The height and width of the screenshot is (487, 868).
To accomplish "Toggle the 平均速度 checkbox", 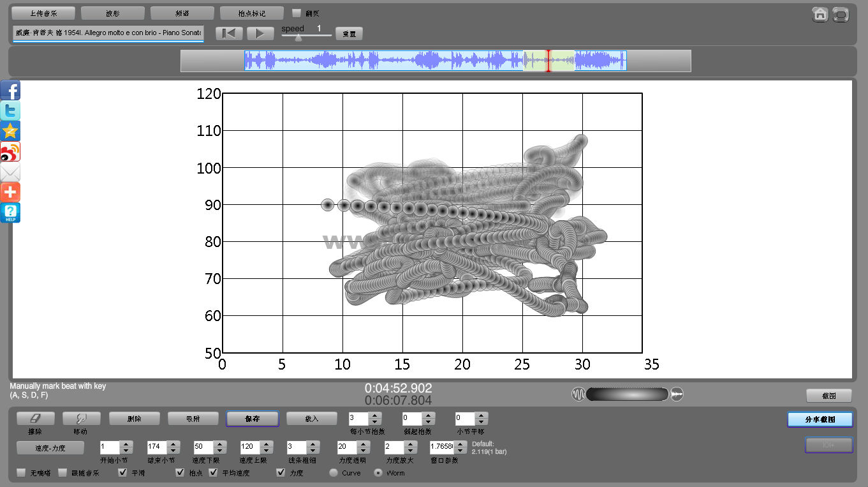I will [214, 473].
